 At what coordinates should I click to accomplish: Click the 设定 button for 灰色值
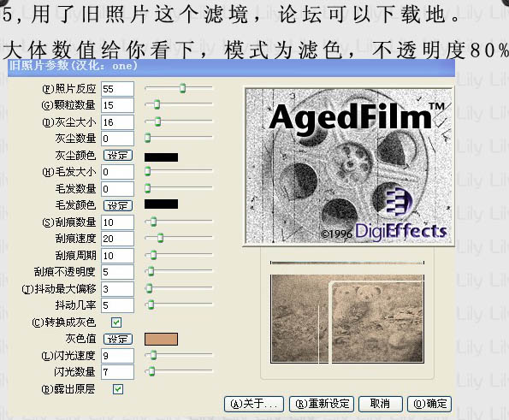click(x=118, y=339)
